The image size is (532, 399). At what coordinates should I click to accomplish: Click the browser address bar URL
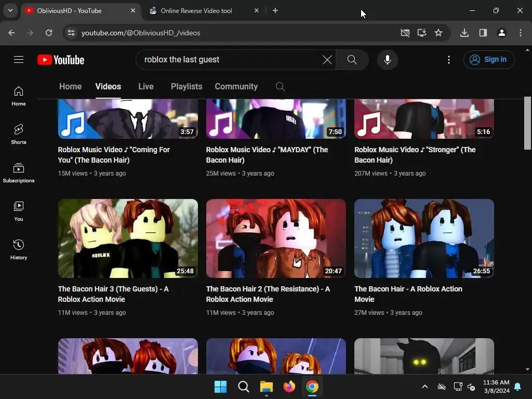[x=141, y=33]
